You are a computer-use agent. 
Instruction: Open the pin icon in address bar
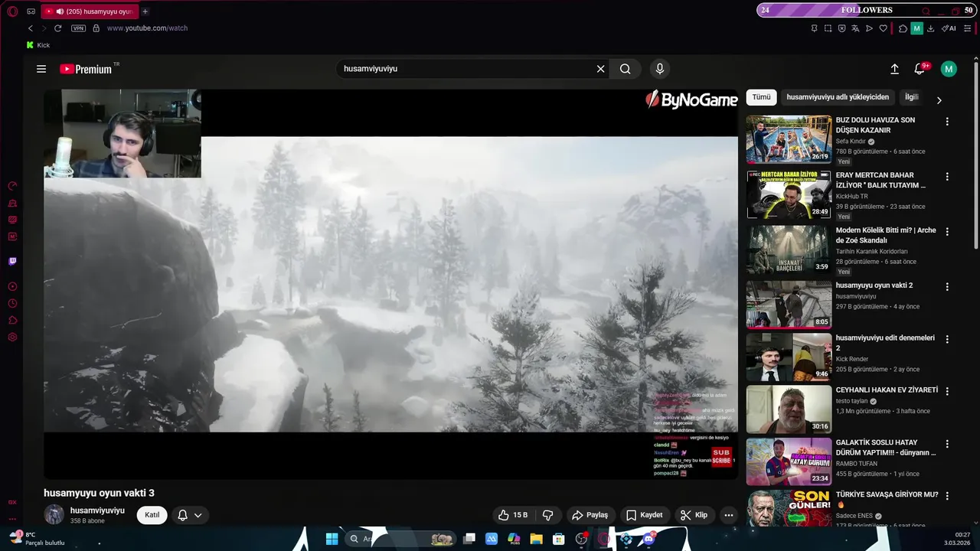coord(814,28)
